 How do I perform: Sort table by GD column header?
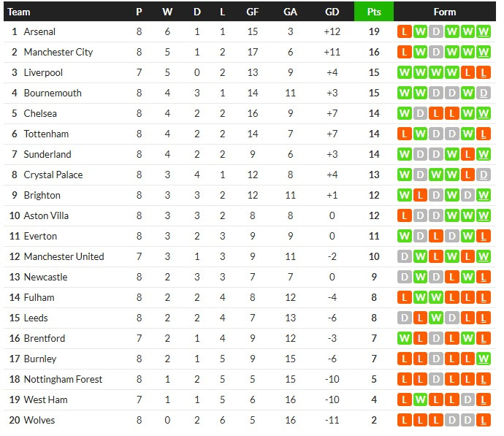click(x=332, y=12)
